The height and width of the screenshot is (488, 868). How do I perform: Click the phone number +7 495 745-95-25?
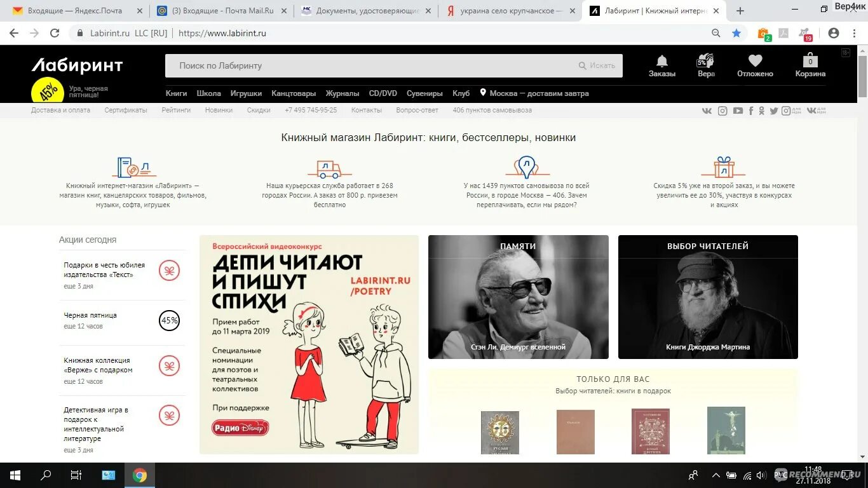tap(311, 110)
